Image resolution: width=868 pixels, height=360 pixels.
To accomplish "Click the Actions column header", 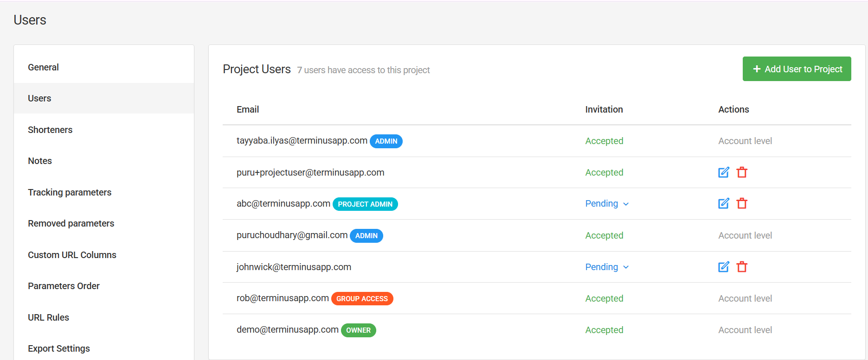I will point(733,109).
